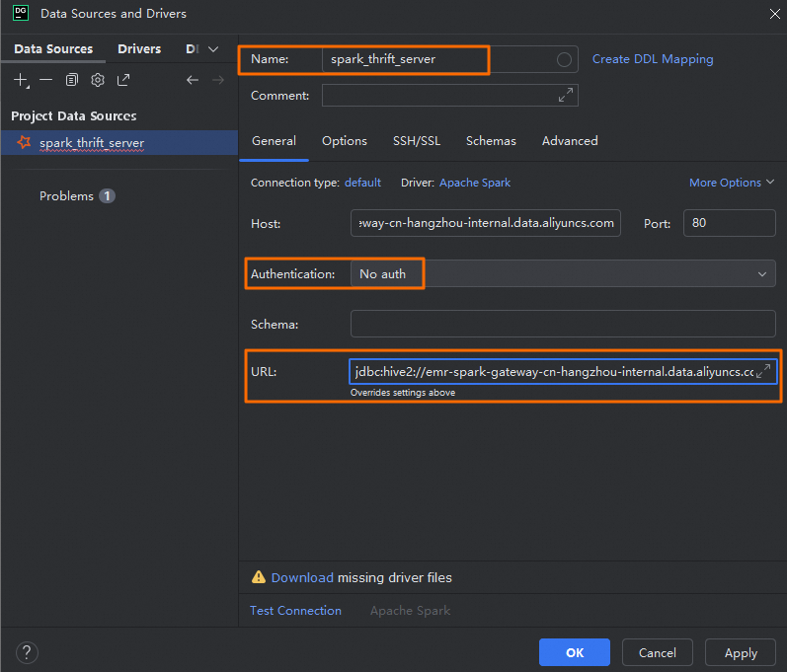Click the Project Data Sources heading
Viewport: 787px width, 672px height.
click(x=74, y=115)
